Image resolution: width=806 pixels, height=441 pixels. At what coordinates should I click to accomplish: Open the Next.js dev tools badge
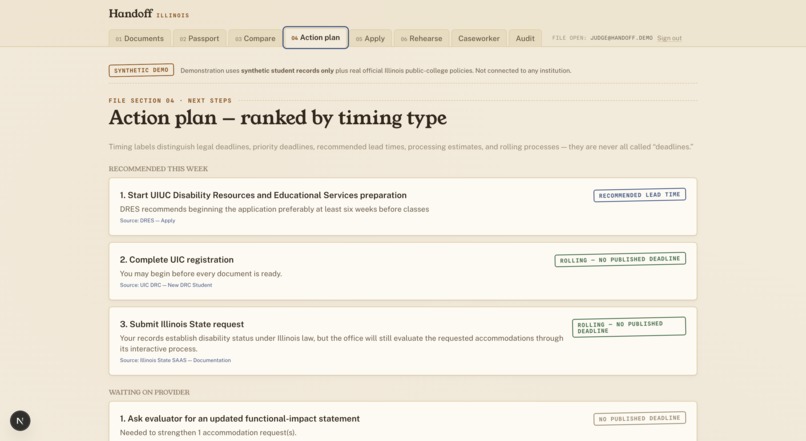[x=20, y=421]
